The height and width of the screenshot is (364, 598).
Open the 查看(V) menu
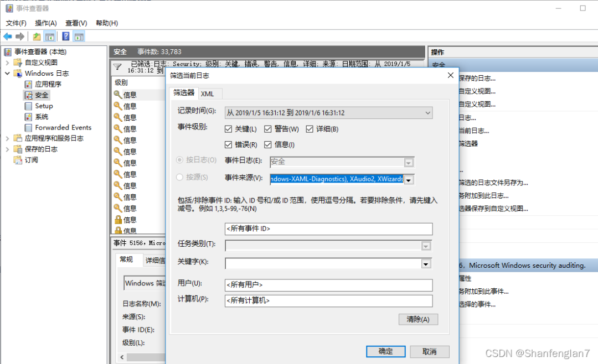[76, 23]
